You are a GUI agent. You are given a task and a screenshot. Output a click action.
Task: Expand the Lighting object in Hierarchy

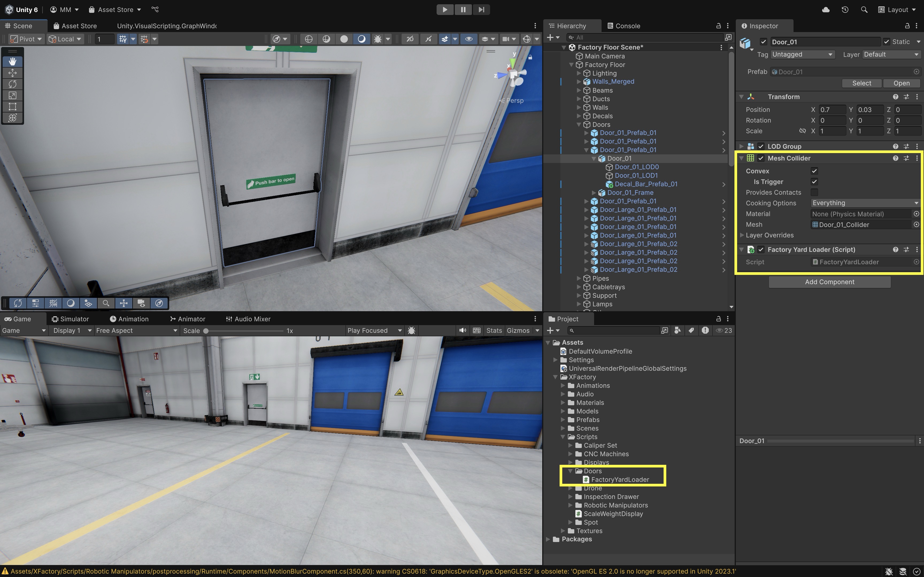pyautogui.click(x=579, y=73)
